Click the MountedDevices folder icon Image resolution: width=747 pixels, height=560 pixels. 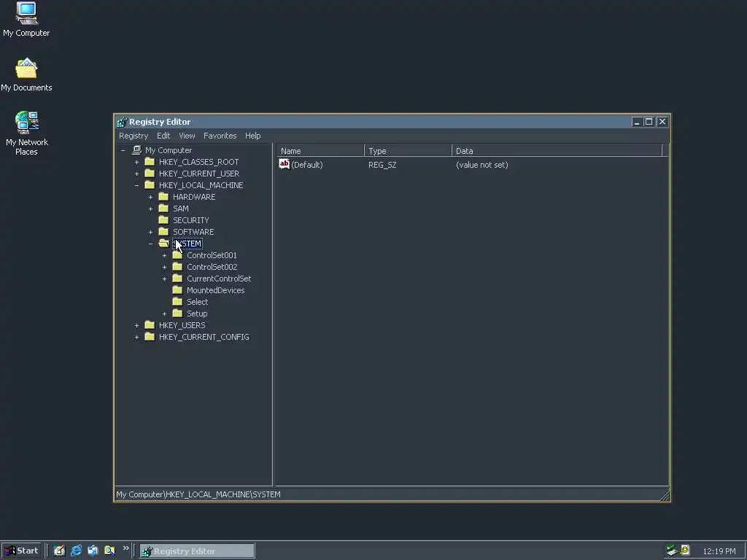click(x=177, y=290)
